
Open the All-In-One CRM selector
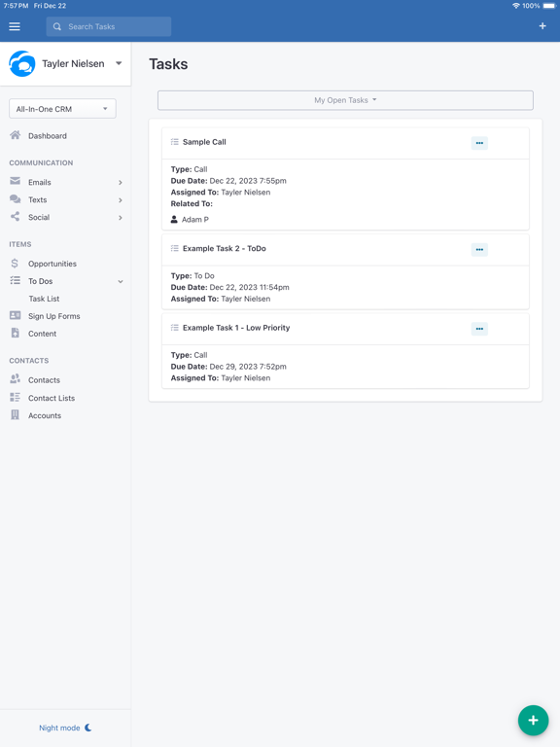click(62, 109)
